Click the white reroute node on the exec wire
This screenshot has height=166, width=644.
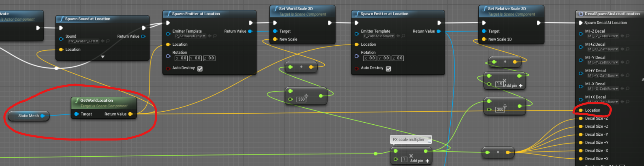(56, 68)
